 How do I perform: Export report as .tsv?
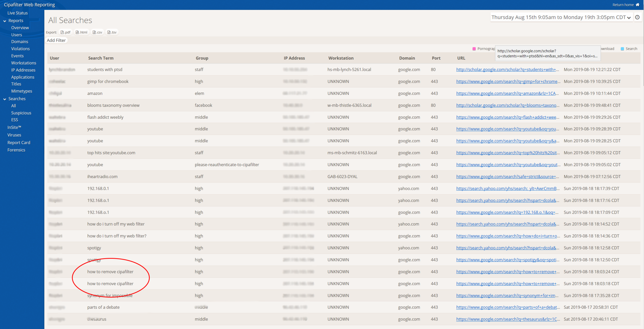pos(112,32)
